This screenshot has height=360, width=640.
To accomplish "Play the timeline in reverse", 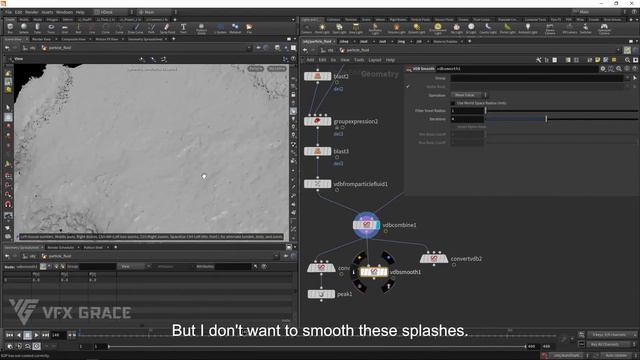I will pyautogui.click(x=18, y=335).
